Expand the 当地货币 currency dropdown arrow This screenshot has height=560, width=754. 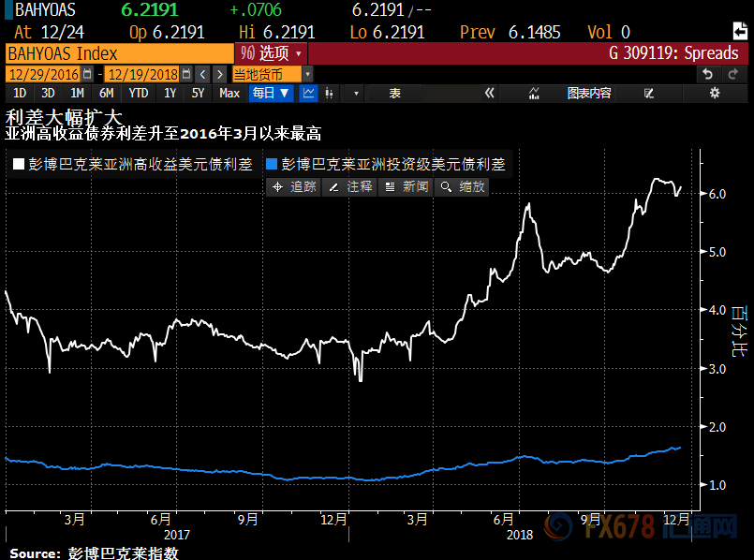pyautogui.click(x=308, y=74)
